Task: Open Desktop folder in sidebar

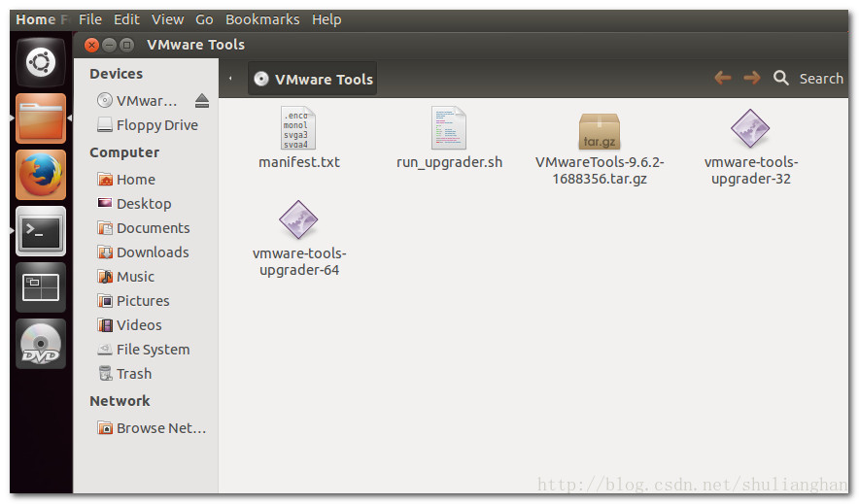Action: coord(134,204)
